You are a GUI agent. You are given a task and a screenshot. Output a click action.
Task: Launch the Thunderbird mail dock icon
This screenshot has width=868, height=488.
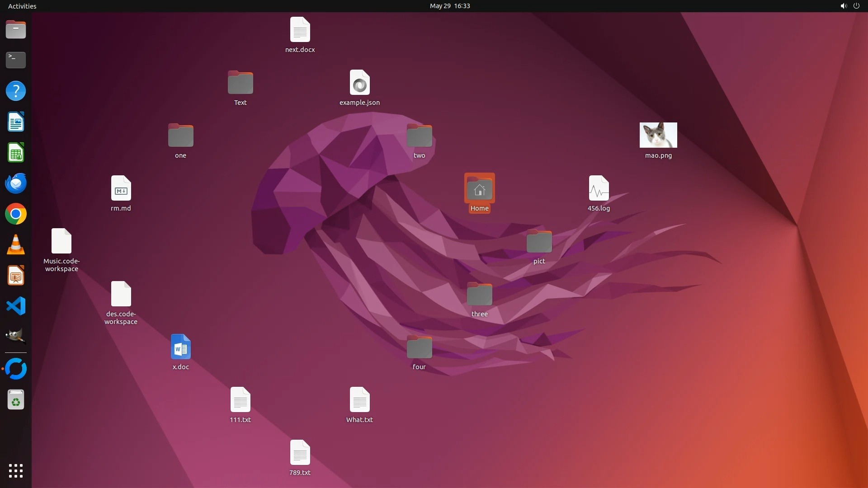pyautogui.click(x=16, y=183)
